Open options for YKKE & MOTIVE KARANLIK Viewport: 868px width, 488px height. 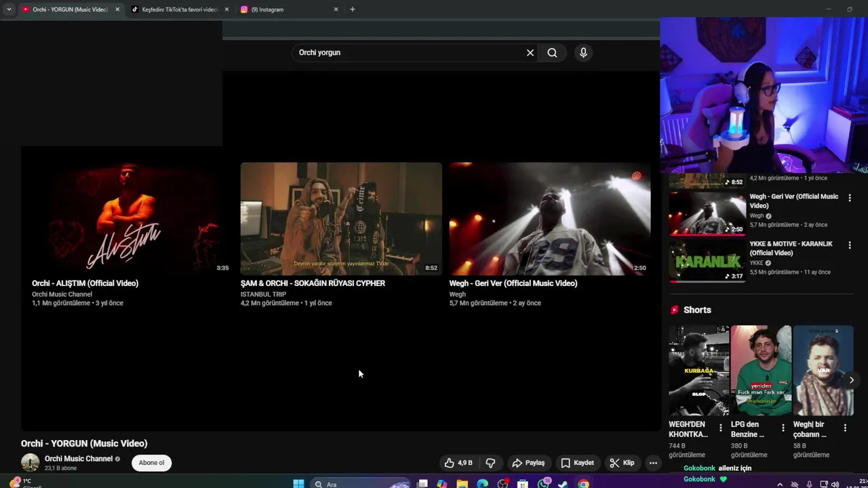click(x=850, y=245)
